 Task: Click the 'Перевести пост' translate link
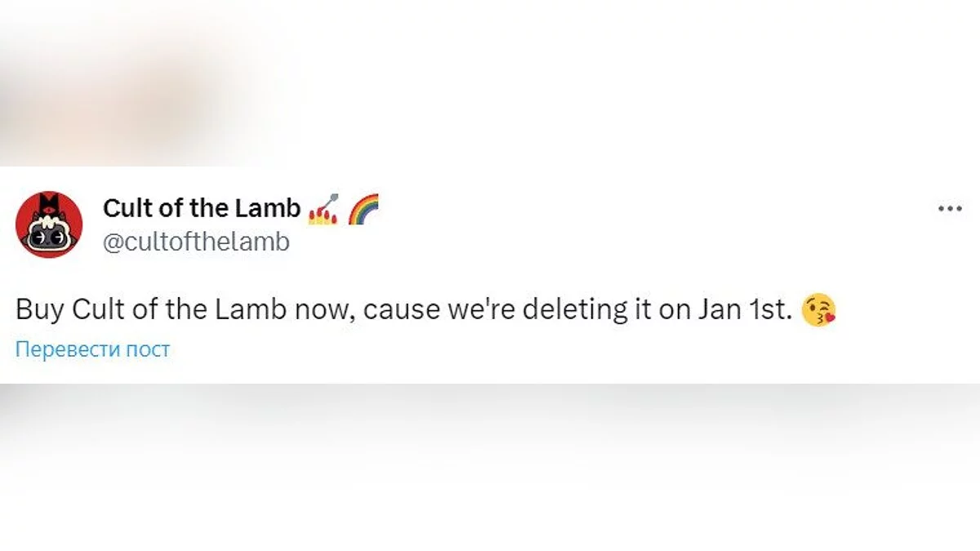(93, 349)
